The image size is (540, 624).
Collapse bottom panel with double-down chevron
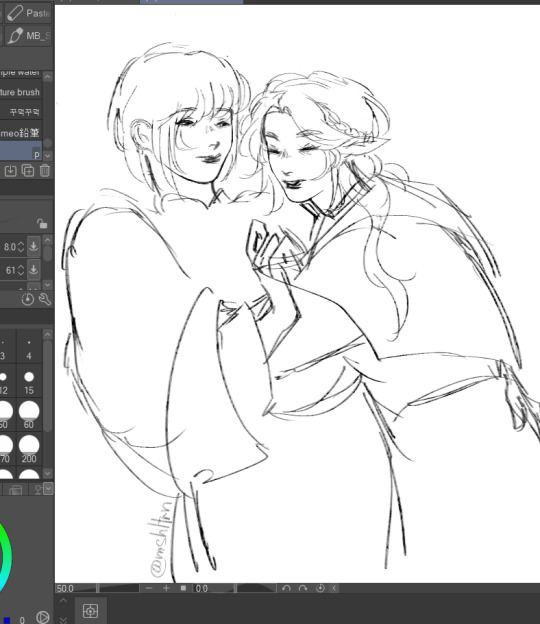tap(63, 620)
